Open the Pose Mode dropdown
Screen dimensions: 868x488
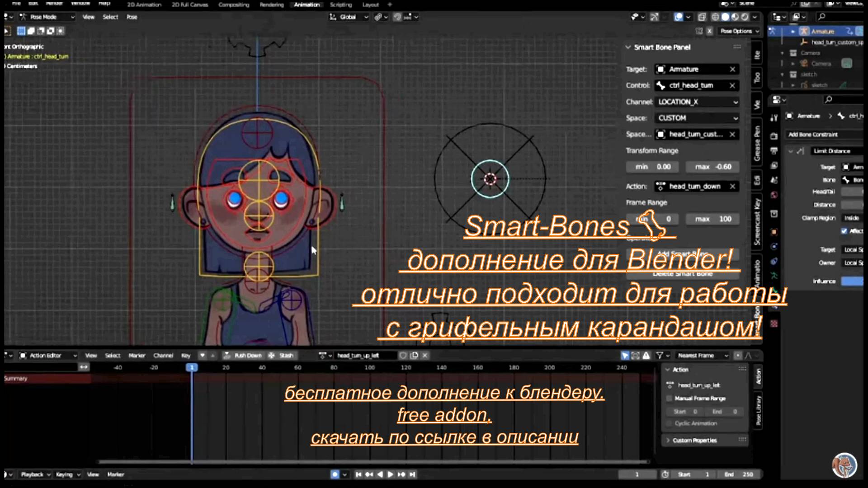[x=47, y=17]
